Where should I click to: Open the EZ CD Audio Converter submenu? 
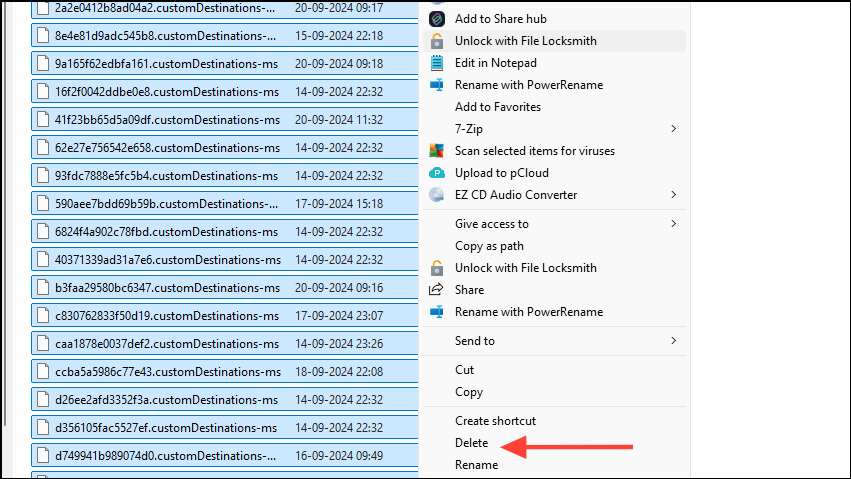(554, 195)
